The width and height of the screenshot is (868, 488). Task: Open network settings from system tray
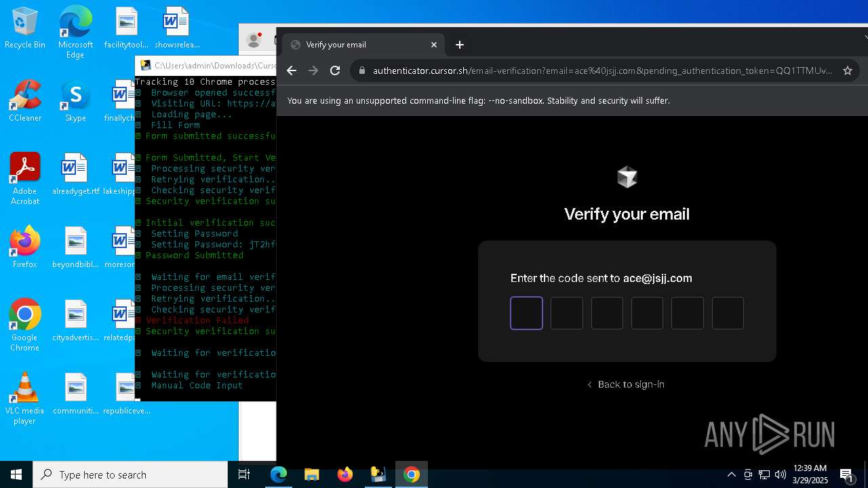tap(764, 474)
